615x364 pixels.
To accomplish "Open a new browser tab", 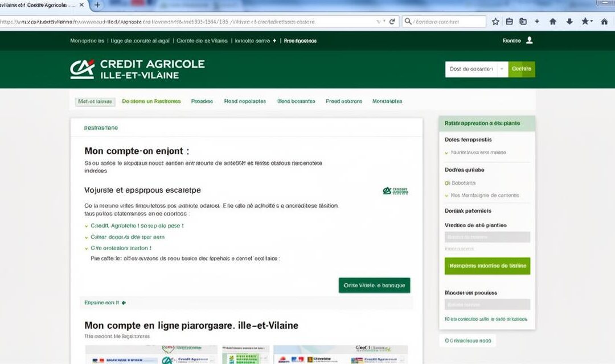I will (x=97, y=5).
